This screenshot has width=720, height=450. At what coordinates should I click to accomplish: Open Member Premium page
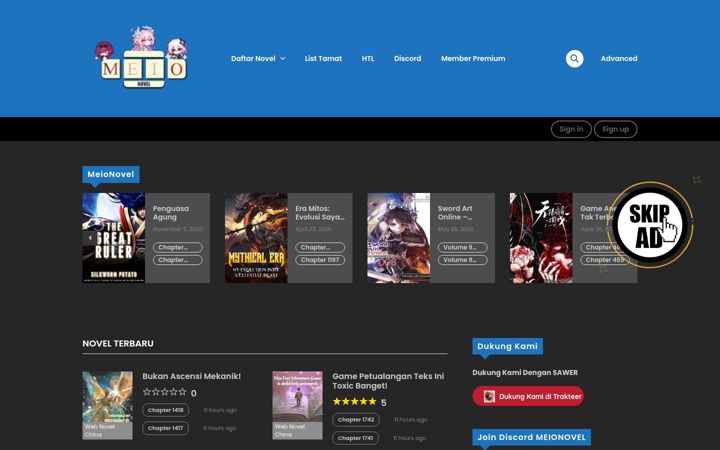point(473,58)
